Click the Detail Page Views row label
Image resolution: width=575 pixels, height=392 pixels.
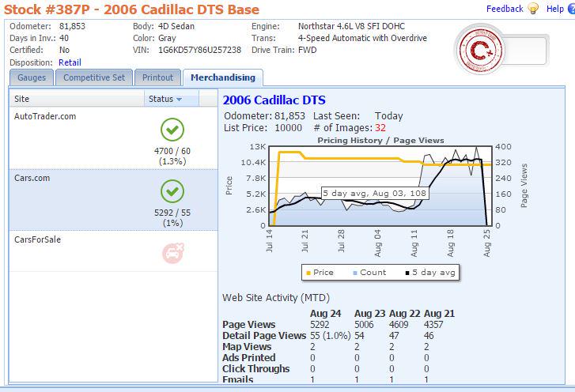[264, 336]
